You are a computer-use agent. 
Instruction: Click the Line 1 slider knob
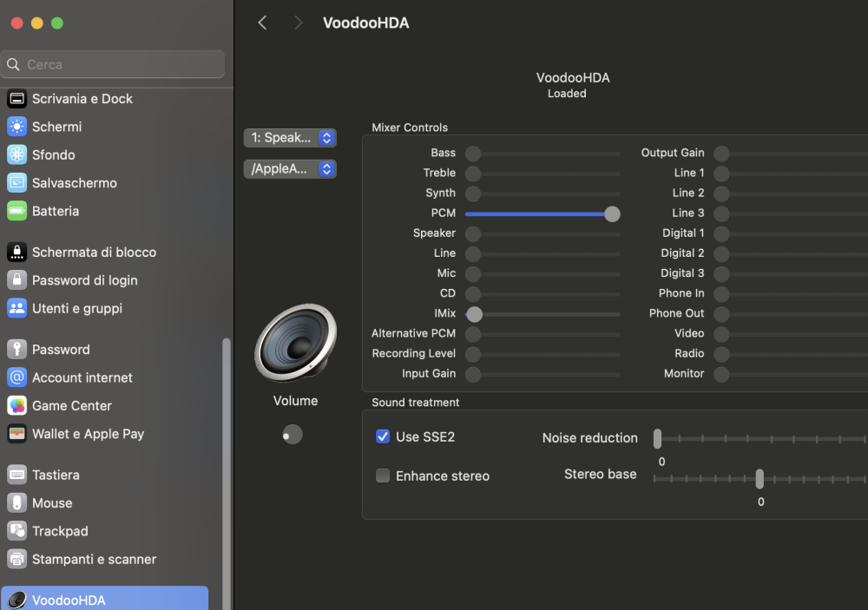(x=721, y=174)
